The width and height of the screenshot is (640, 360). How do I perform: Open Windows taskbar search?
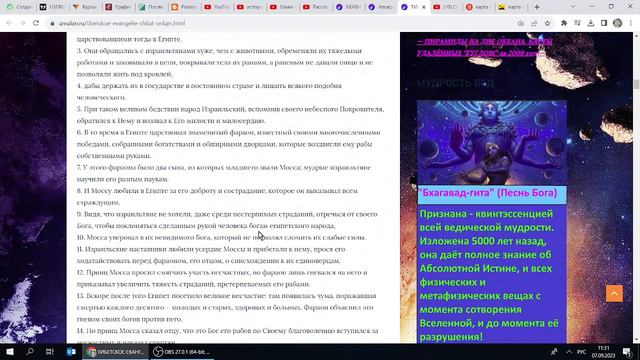(30, 351)
